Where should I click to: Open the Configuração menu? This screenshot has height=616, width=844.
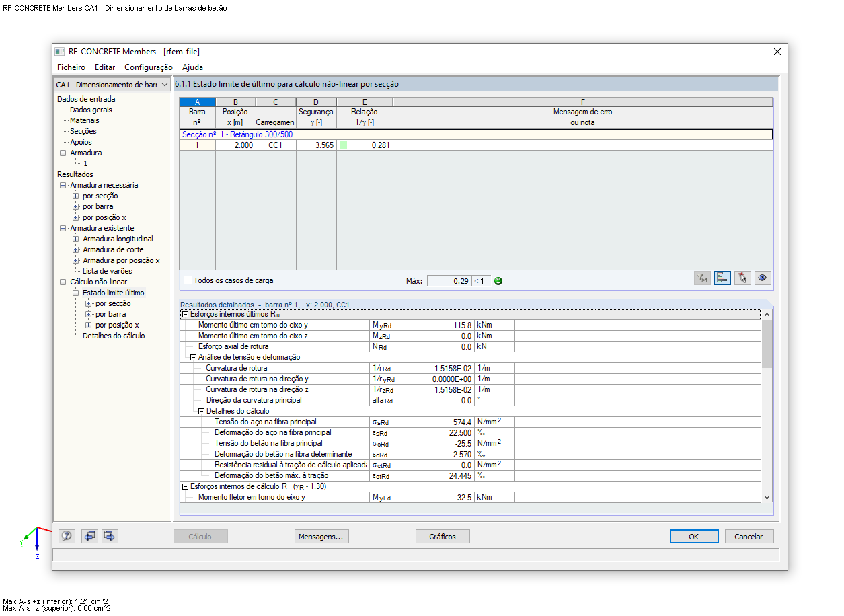tap(149, 67)
